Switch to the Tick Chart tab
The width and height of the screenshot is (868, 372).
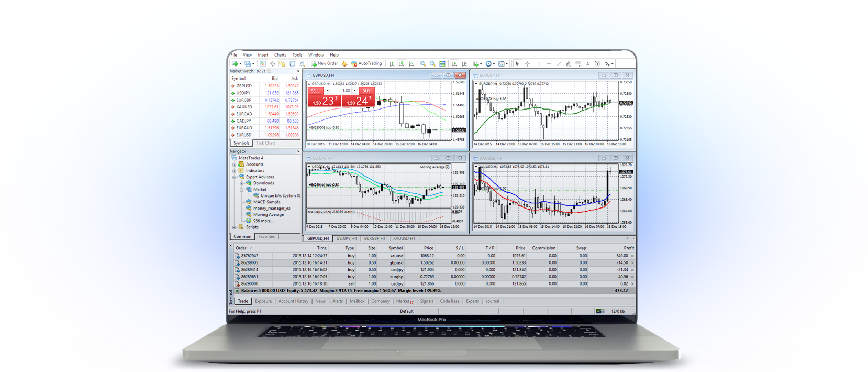click(x=265, y=143)
